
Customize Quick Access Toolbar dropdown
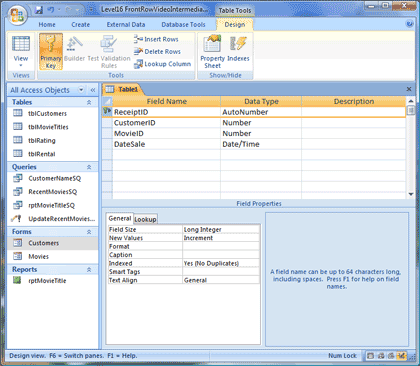click(x=91, y=10)
